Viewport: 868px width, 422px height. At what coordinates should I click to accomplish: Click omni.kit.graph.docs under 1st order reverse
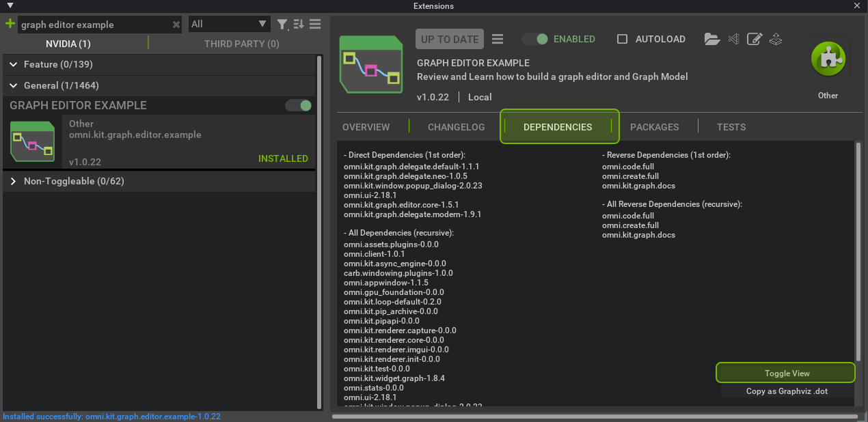(x=638, y=186)
